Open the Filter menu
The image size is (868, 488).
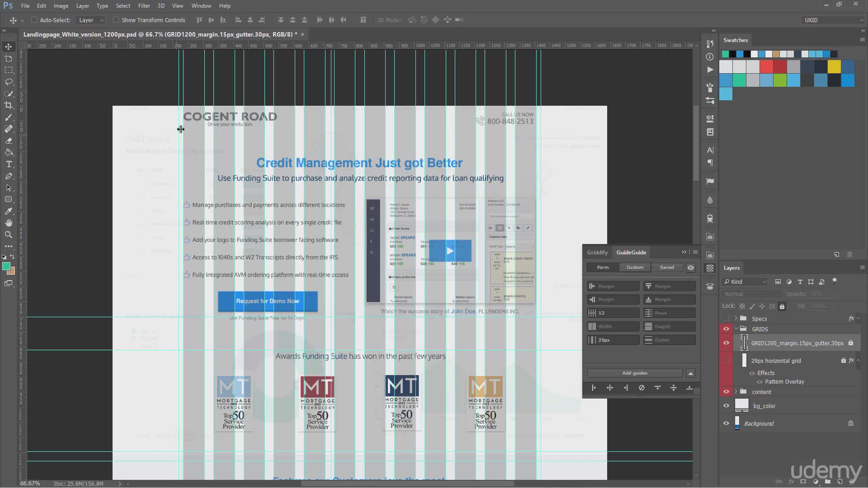[144, 6]
